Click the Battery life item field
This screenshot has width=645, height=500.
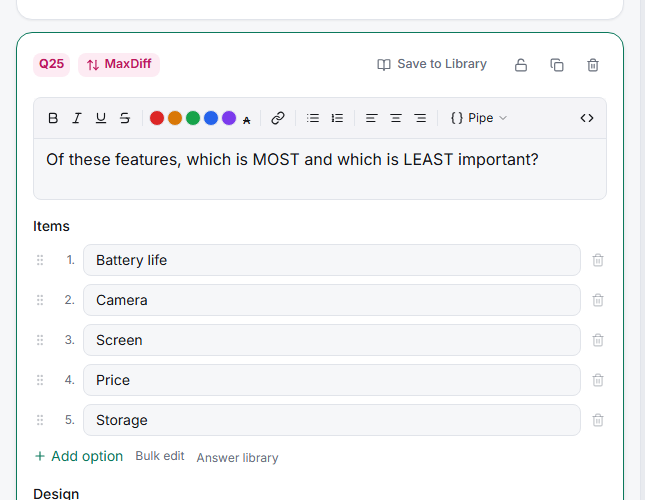tap(332, 260)
